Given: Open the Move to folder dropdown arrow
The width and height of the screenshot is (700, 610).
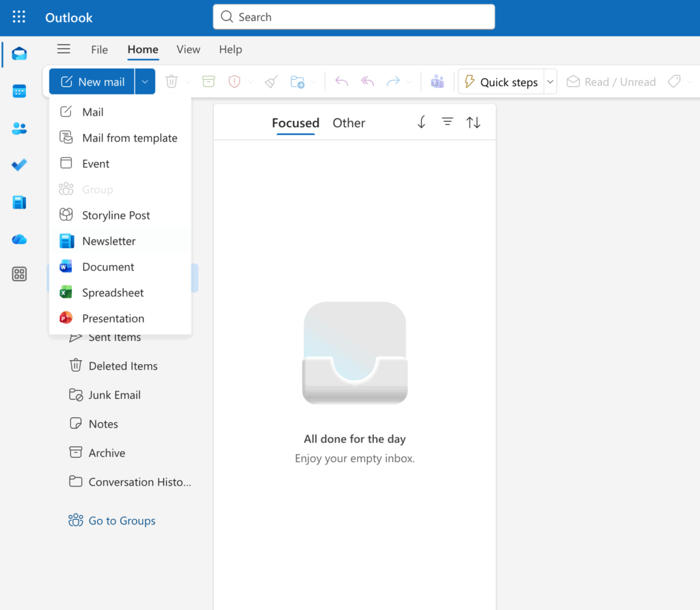Looking at the screenshot, I should pyautogui.click(x=314, y=81).
